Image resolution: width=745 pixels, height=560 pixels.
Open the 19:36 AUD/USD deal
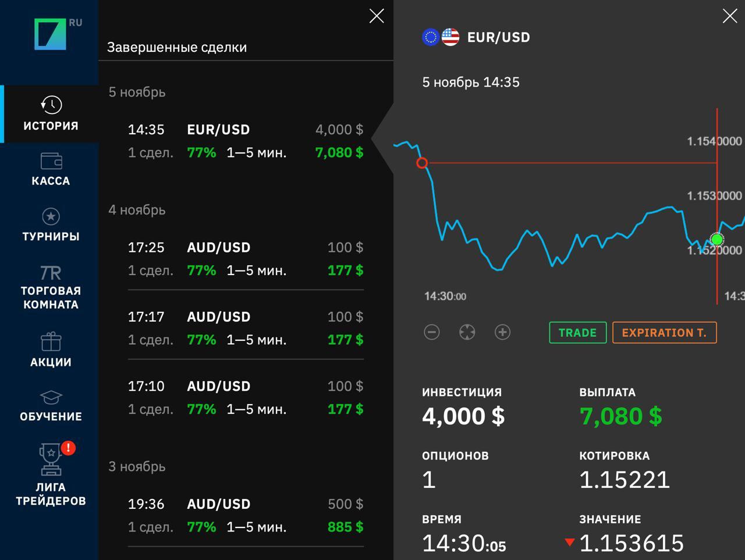pos(246,515)
